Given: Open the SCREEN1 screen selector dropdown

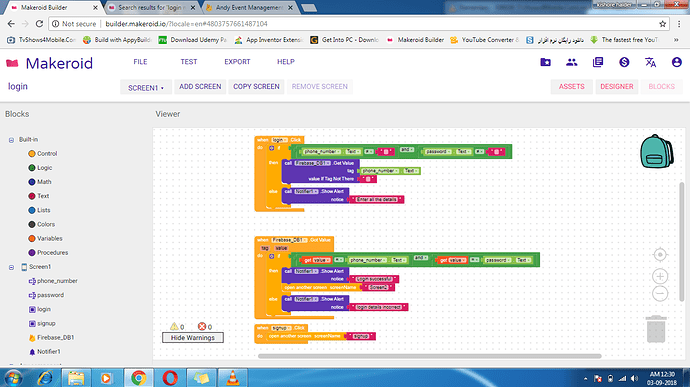Looking at the screenshot, I should tap(146, 88).
